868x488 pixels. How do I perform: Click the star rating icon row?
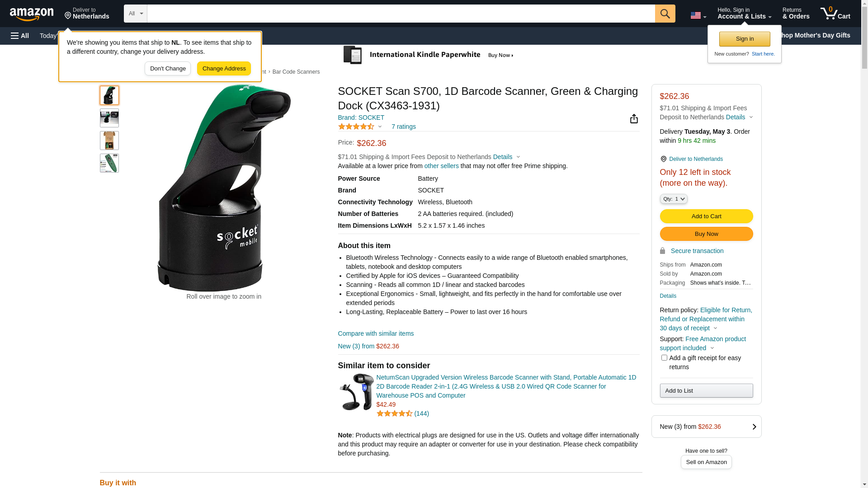(x=356, y=127)
